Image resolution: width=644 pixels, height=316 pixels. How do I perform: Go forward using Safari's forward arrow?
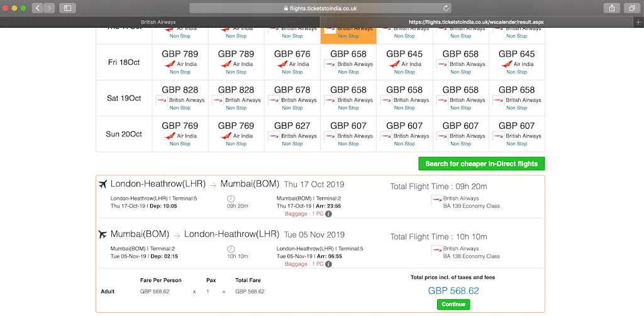coord(49,8)
